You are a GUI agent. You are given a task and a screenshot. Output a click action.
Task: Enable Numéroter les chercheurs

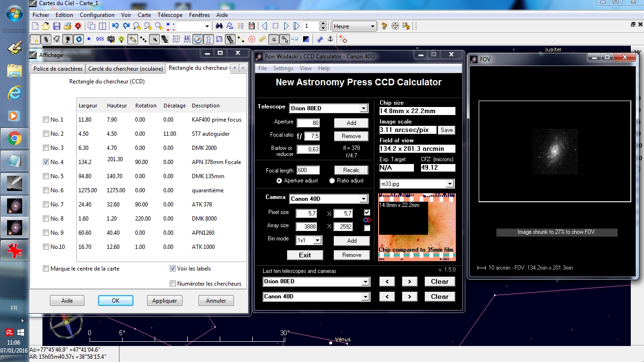click(173, 284)
